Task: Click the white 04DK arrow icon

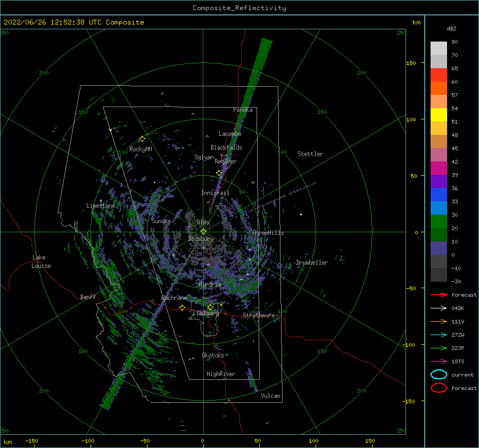Action: coord(439,308)
